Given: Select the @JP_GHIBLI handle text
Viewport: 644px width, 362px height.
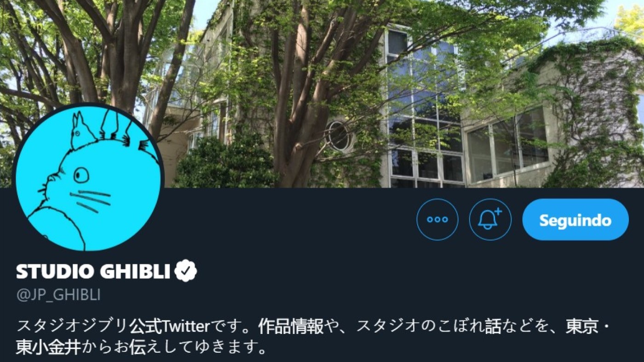Looking at the screenshot, I should click(x=58, y=294).
